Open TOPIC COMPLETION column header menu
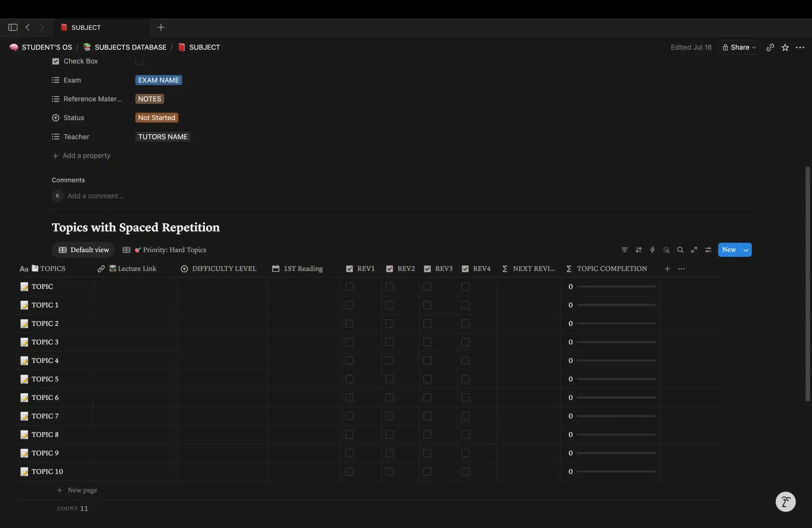 (x=611, y=269)
